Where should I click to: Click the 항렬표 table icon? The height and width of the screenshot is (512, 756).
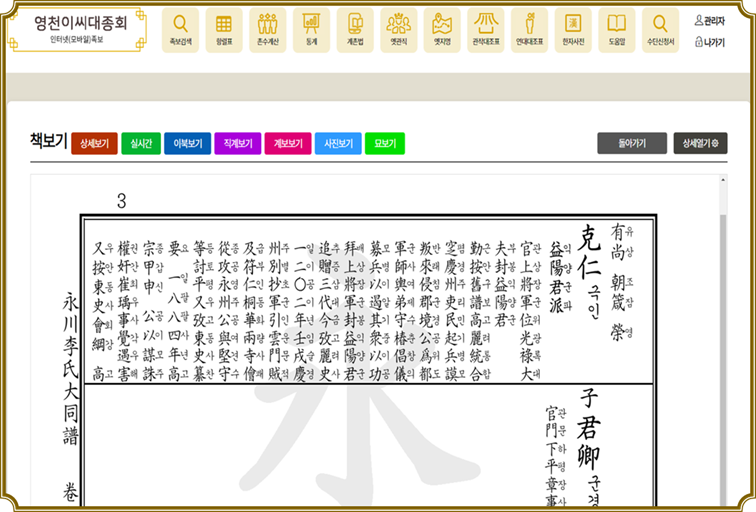pyautogui.click(x=224, y=28)
